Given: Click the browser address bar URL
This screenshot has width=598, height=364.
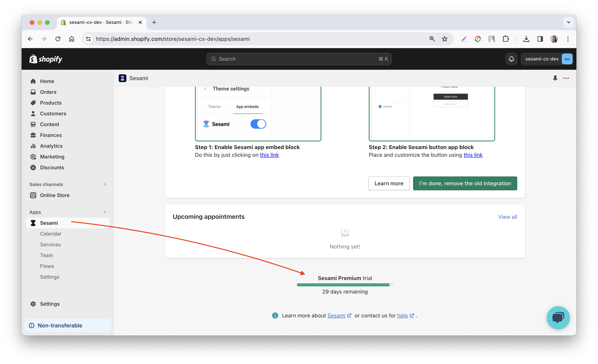Looking at the screenshot, I should point(173,39).
